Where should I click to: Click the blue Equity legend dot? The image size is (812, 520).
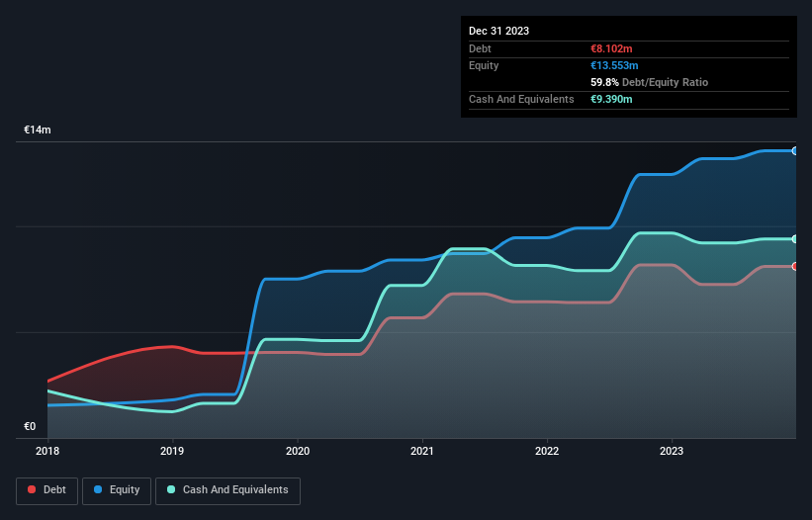[x=98, y=489]
